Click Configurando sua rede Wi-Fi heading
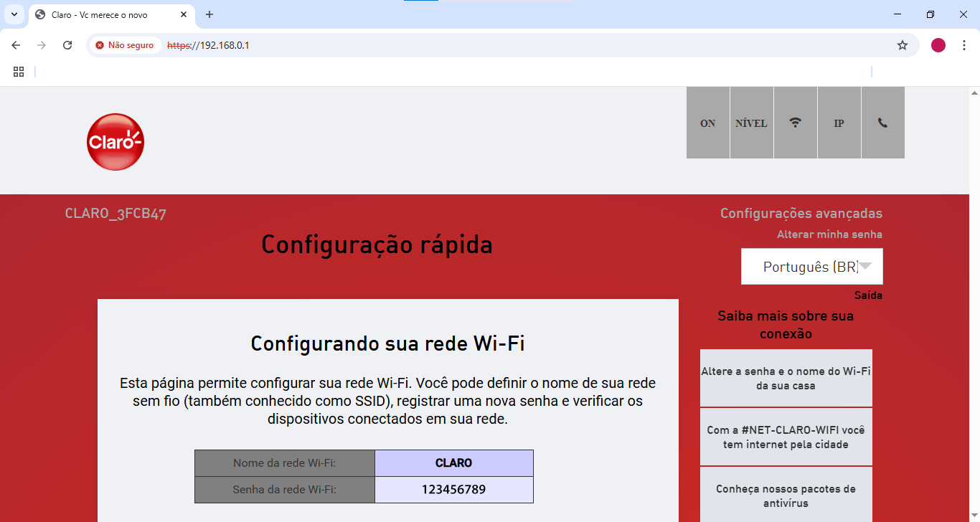This screenshot has height=522, width=980. (388, 343)
